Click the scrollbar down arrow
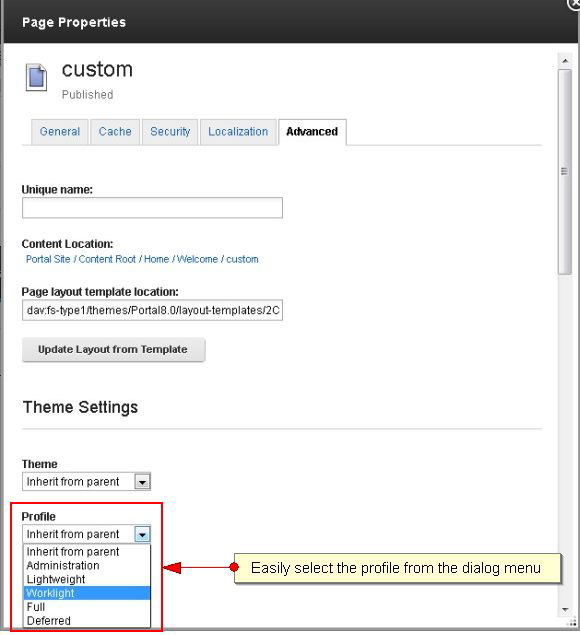 565,609
